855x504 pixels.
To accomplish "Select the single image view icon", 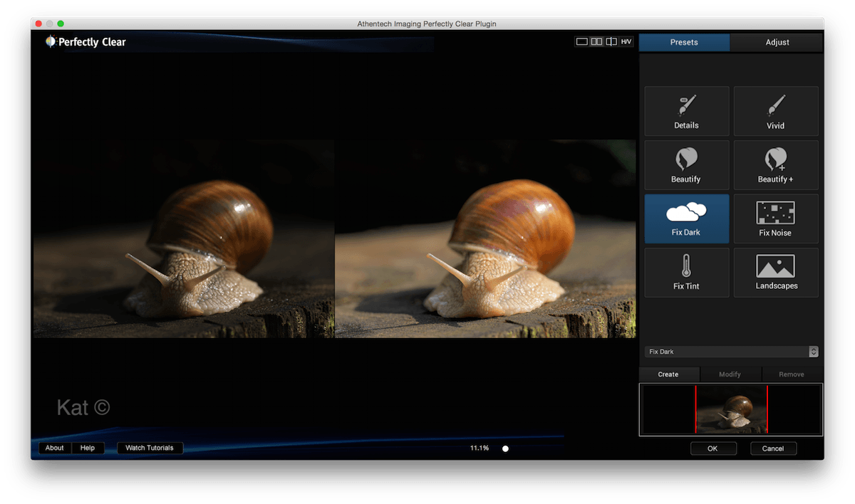I will [x=582, y=42].
